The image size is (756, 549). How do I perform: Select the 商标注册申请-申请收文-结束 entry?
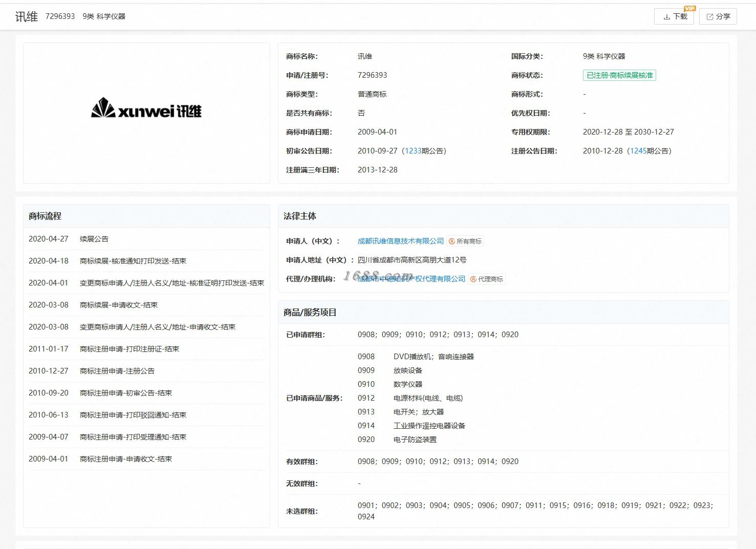coord(146,459)
